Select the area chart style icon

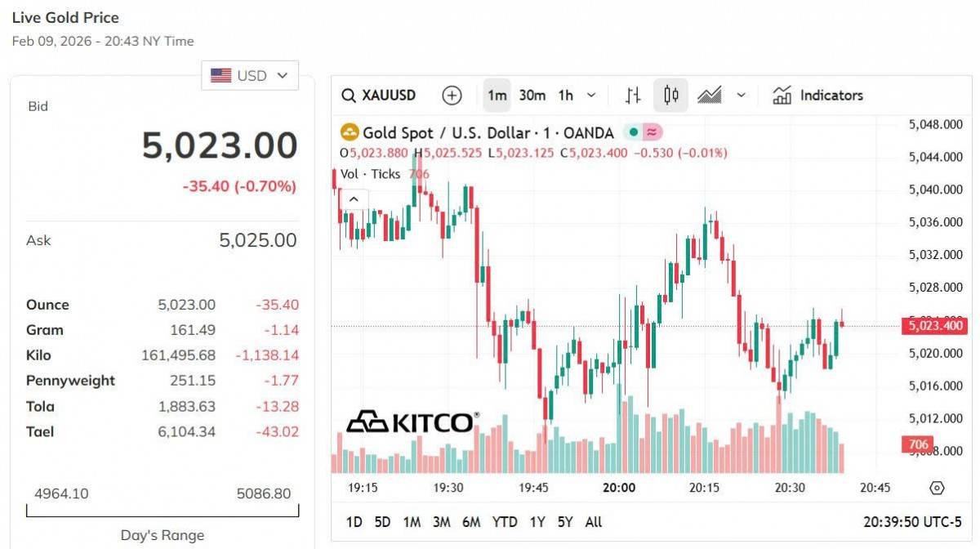(x=709, y=96)
